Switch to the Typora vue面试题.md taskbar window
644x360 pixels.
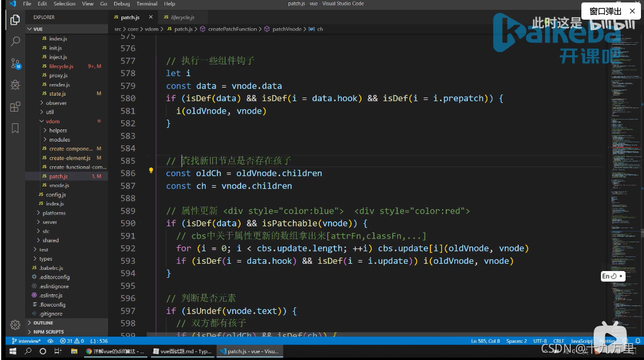tap(182, 351)
